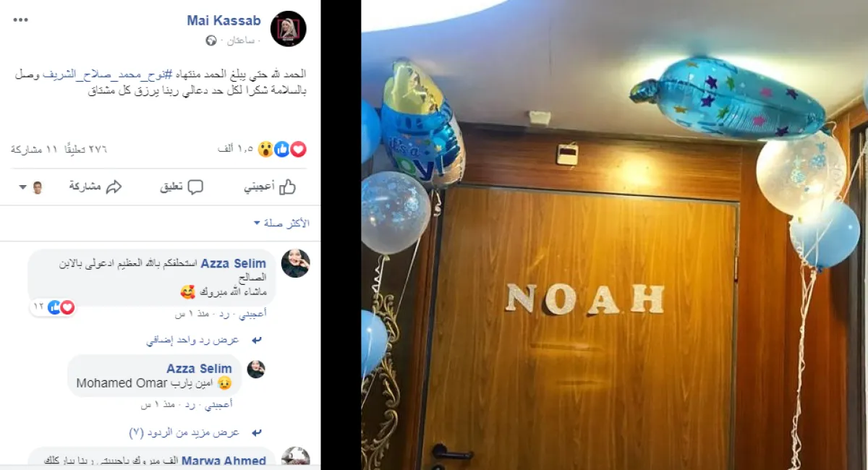Click the share arrow icon
868x470 pixels.
(x=114, y=187)
